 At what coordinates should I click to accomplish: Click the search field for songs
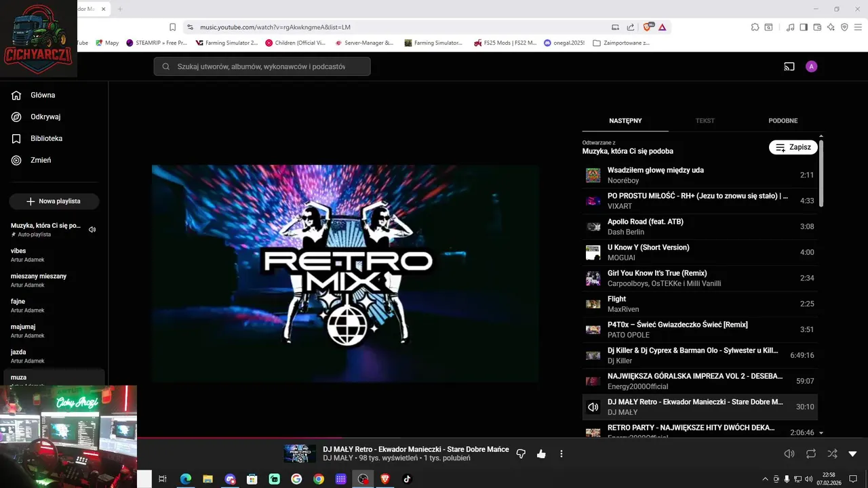click(x=262, y=66)
